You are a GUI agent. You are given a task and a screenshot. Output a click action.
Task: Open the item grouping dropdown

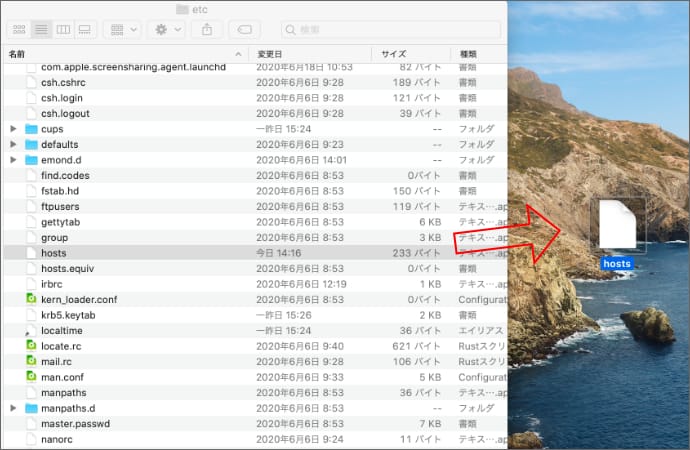[122, 30]
